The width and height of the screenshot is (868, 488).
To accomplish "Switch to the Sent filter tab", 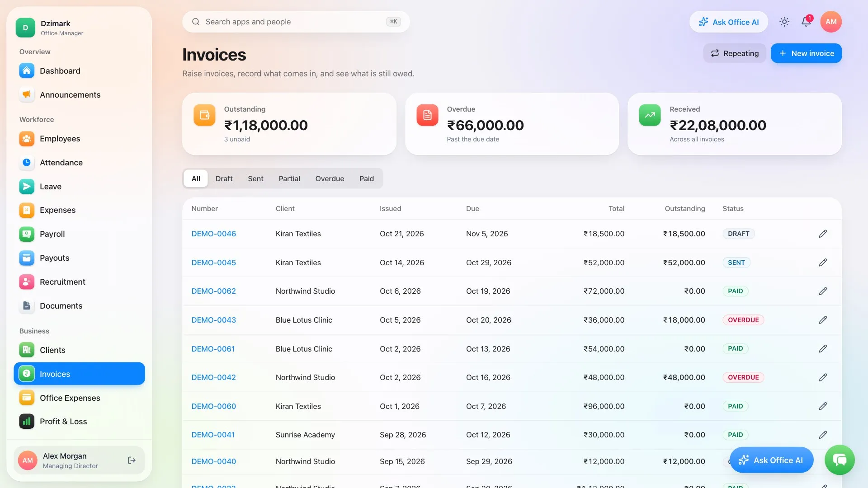I will (255, 178).
